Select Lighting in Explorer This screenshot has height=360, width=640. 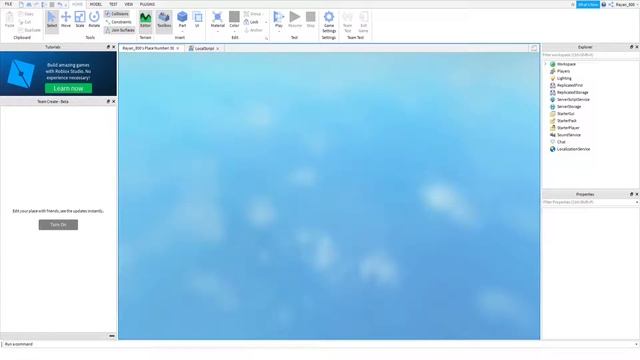pos(564,78)
